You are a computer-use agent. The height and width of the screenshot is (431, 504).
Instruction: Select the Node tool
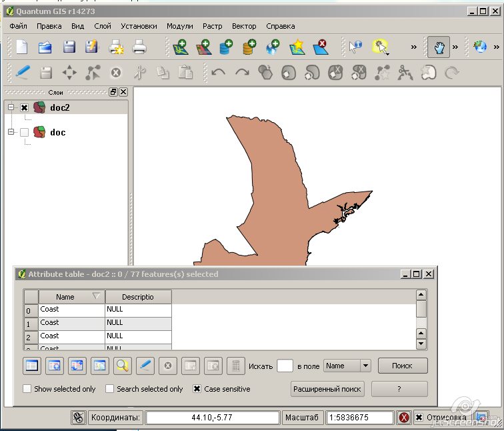(93, 72)
